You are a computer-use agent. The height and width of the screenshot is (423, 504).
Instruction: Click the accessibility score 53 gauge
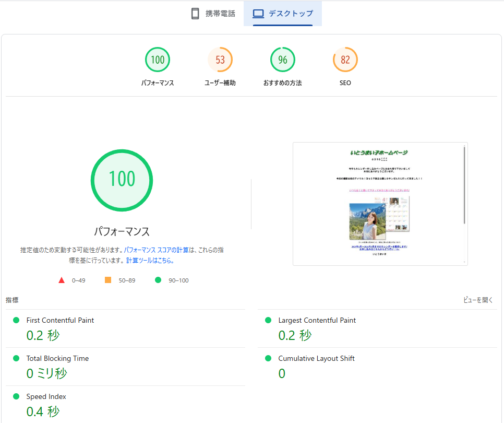click(220, 60)
